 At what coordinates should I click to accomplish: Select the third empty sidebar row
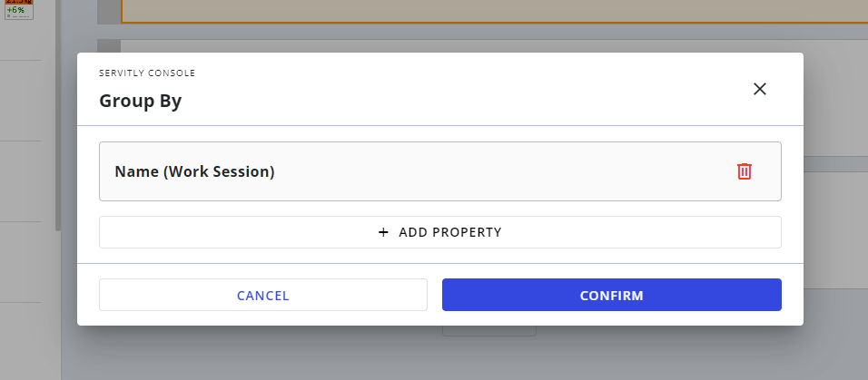click(x=21, y=262)
